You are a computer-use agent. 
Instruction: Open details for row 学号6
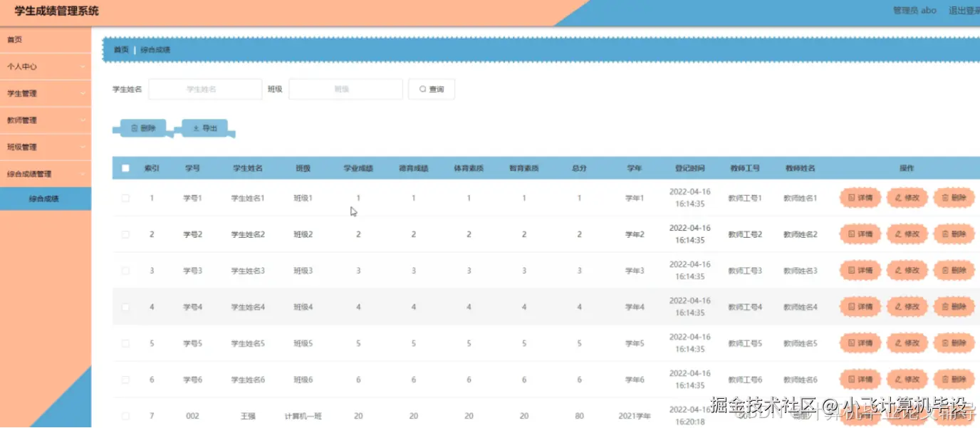click(x=860, y=380)
